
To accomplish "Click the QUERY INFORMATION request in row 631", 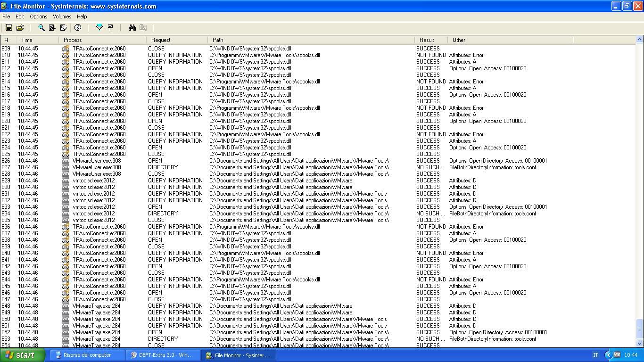I will point(175,194).
